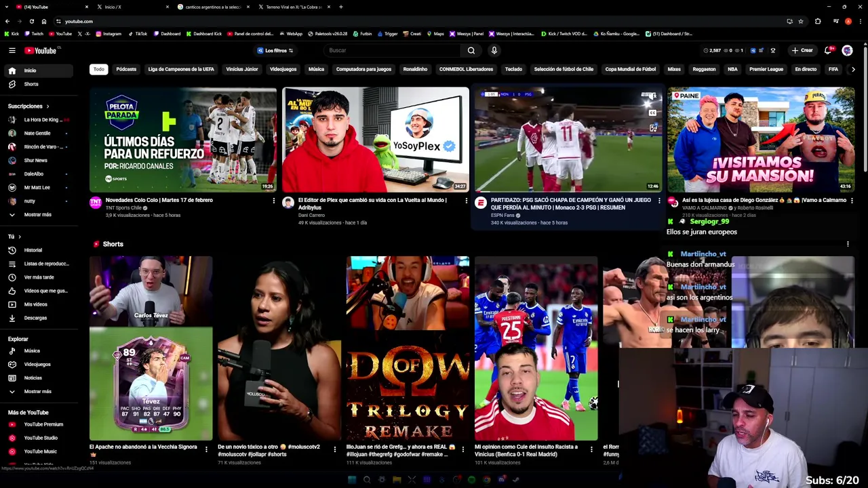868x488 pixels.
Task: Expand Mostrar más under Explorar
Action: click(39, 392)
